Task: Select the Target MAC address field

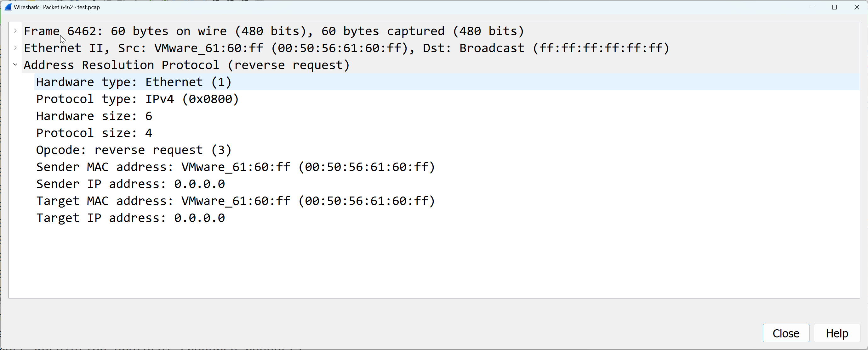Action: click(447, 201)
